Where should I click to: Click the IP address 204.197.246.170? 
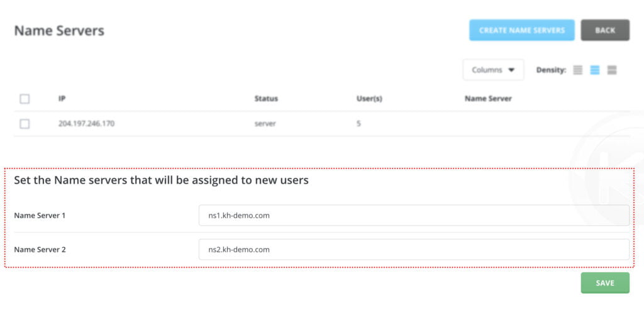coord(86,124)
